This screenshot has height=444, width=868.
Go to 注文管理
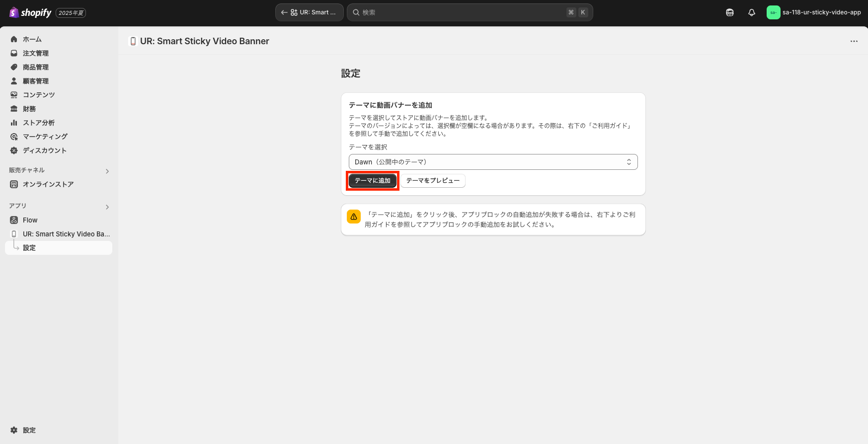coord(59,53)
